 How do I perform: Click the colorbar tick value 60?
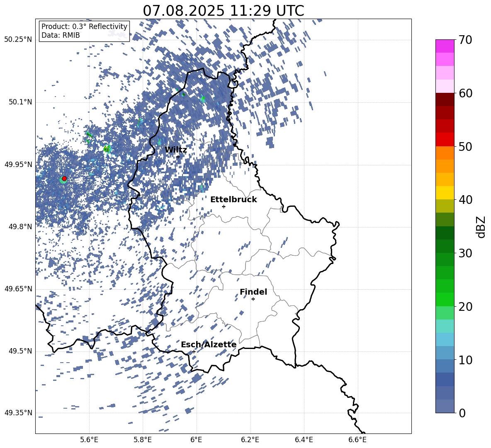click(x=466, y=93)
